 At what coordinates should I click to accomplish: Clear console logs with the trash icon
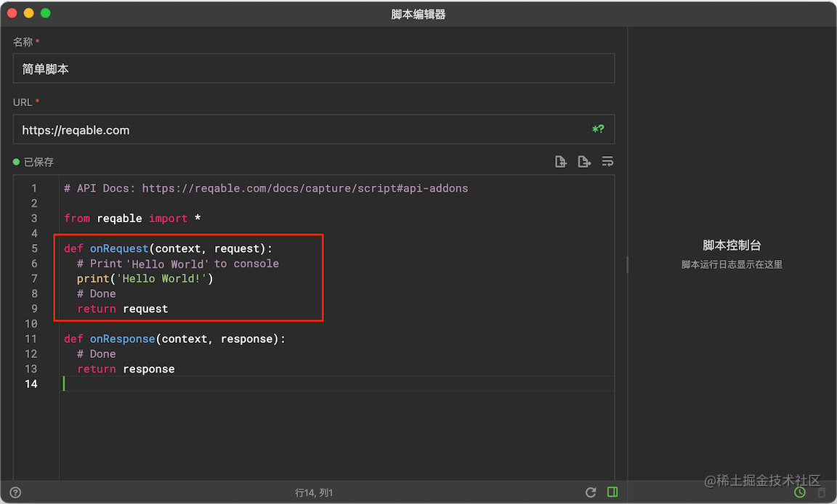(822, 492)
